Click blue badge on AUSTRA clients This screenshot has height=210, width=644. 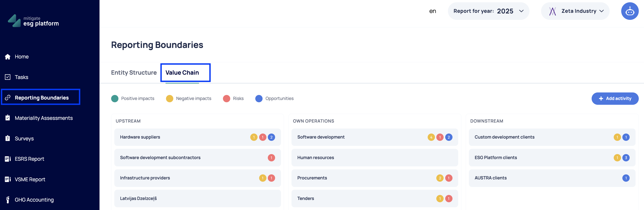pyautogui.click(x=626, y=178)
